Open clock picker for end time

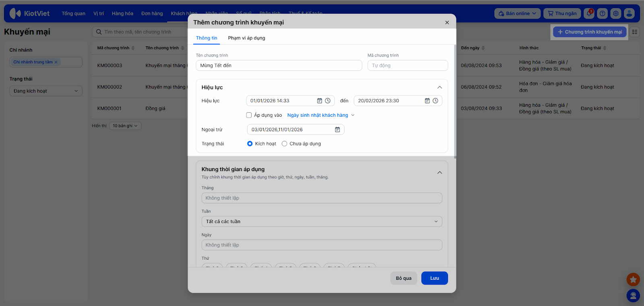(436, 101)
